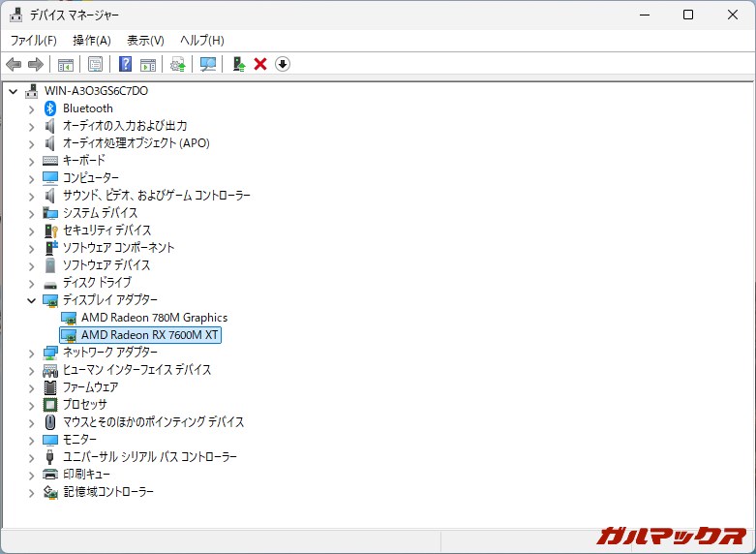
Task: Expand the システム デバイス chevron
Action: tap(31, 214)
